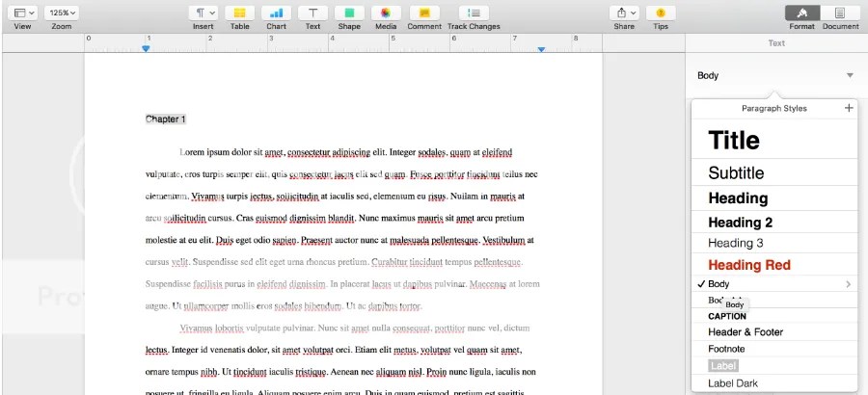
Task: Open the Share menu
Action: [x=624, y=13]
